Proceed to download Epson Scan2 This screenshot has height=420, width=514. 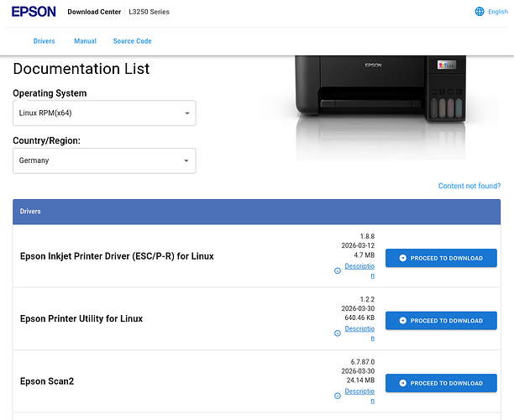[x=441, y=383]
